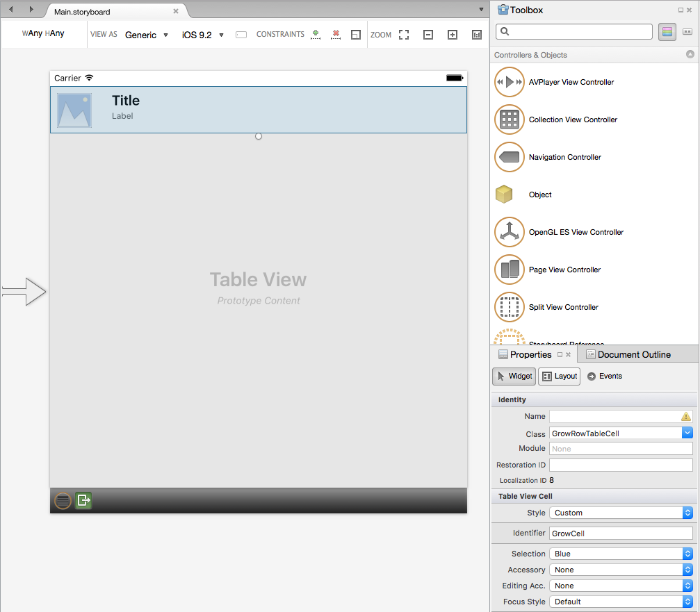Click the Module input field
This screenshot has height=612, width=700.
(621, 449)
